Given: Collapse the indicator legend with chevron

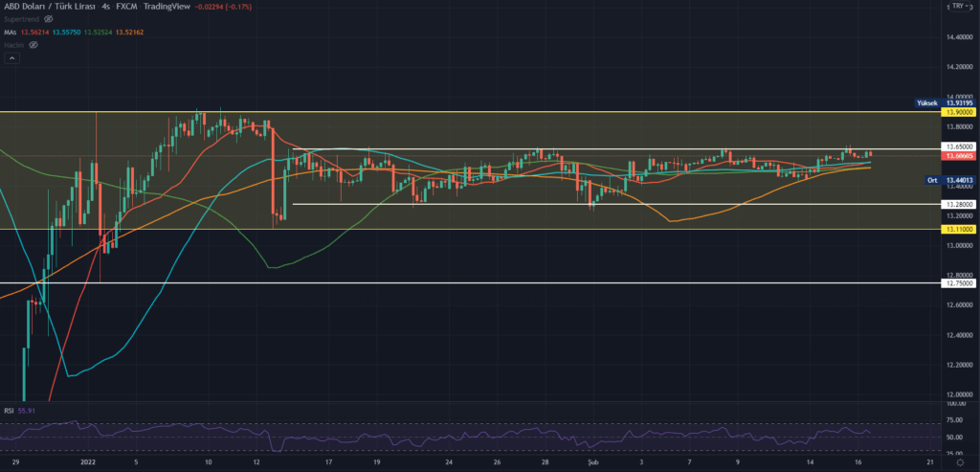Looking at the screenshot, I should [x=11, y=58].
